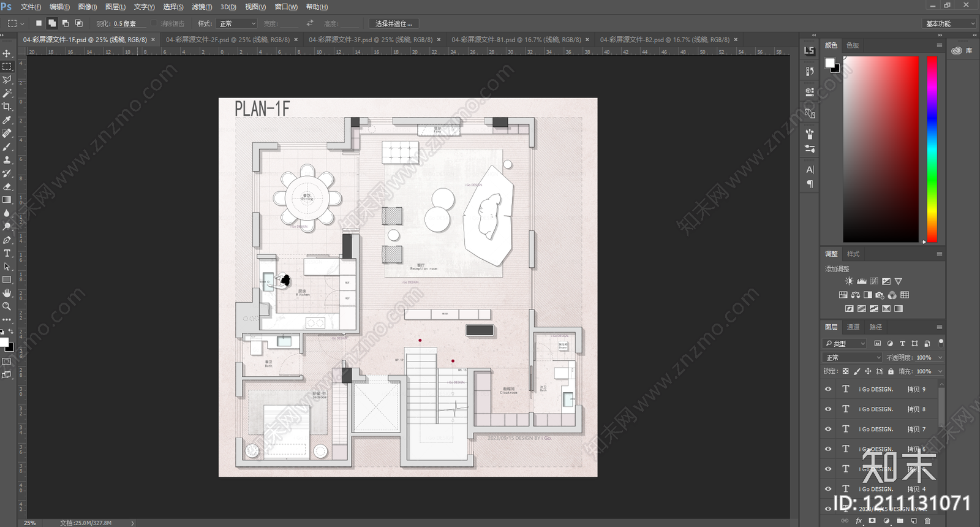This screenshot has width=980, height=527.
Task: Select the Eyedropper tool
Action: click(7, 120)
